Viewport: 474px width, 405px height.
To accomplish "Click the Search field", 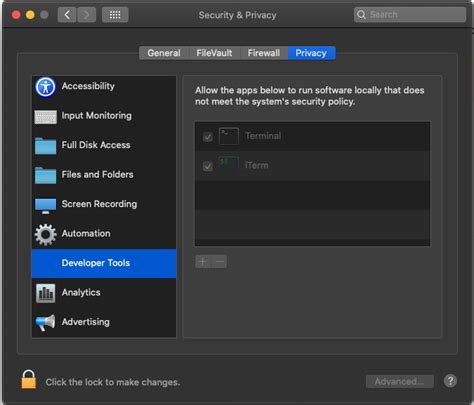I will click(410, 15).
